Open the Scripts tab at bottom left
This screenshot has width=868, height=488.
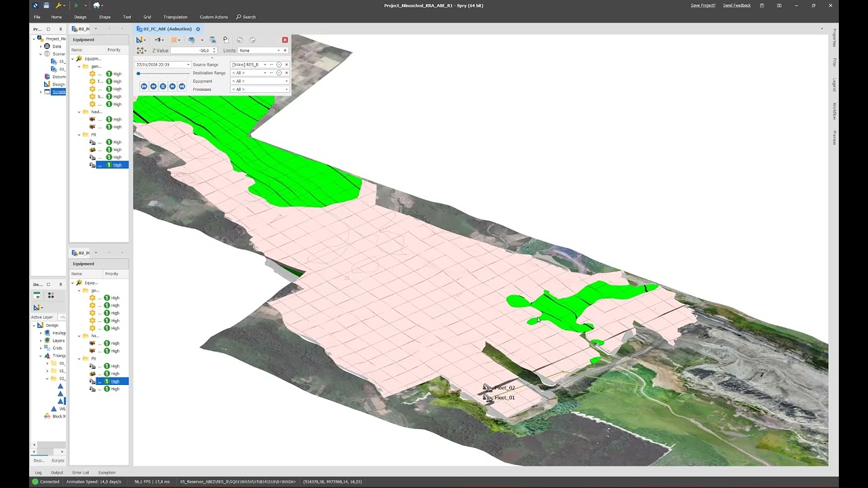(x=58, y=460)
